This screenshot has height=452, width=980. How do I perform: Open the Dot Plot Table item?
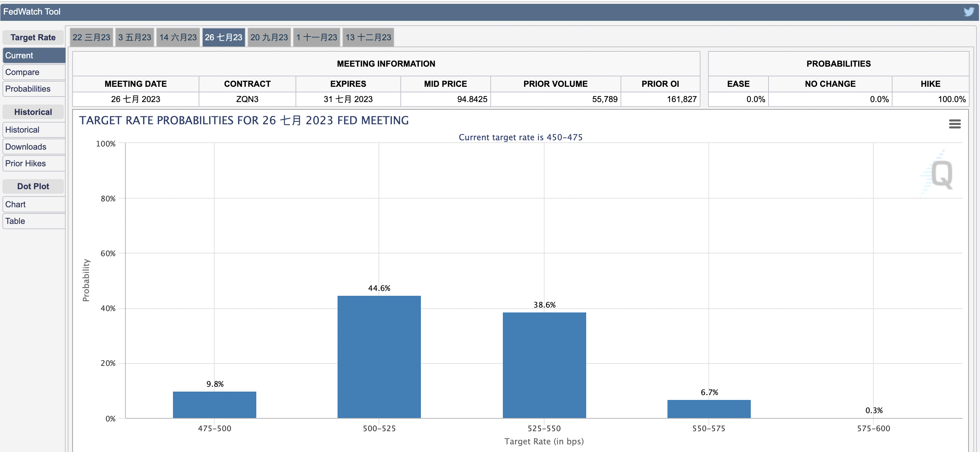coord(34,221)
